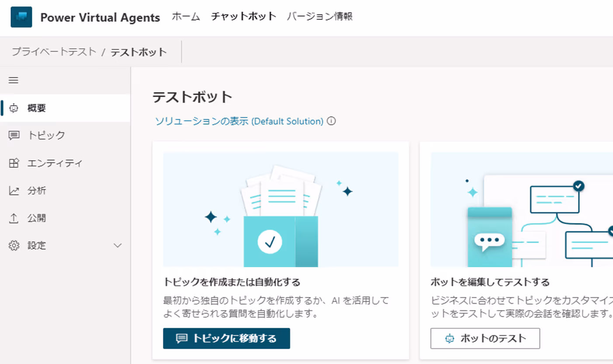Click the chart icon beside 分析

[14, 191]
